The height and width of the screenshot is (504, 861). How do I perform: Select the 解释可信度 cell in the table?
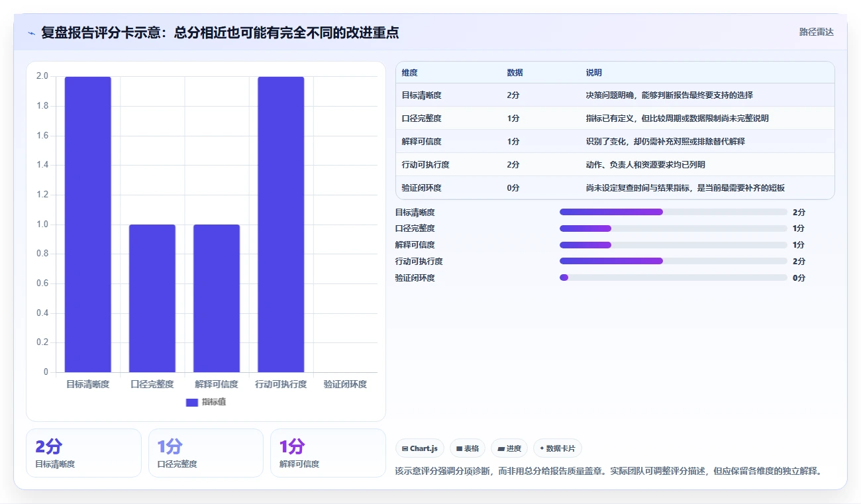point(421,142)
